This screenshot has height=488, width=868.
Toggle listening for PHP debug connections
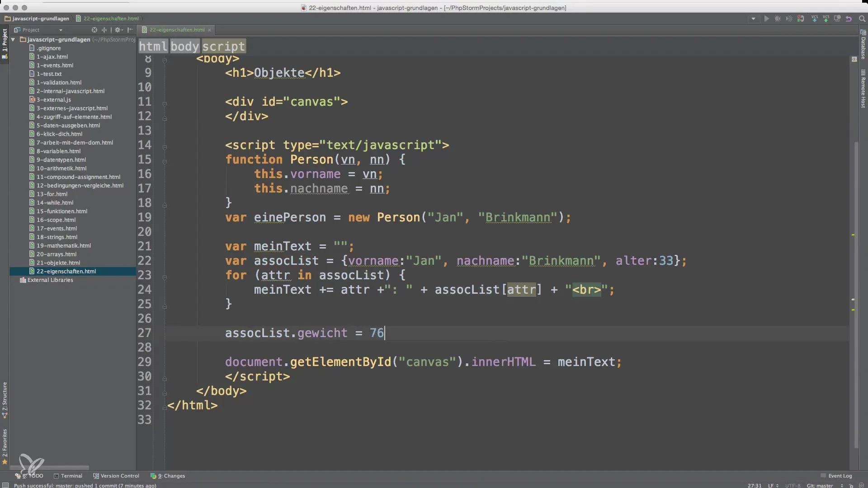[x=801, y=19]
